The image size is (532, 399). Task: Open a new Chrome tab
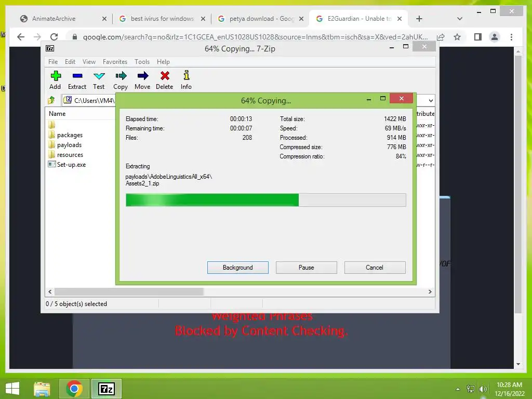click(419, 19)
